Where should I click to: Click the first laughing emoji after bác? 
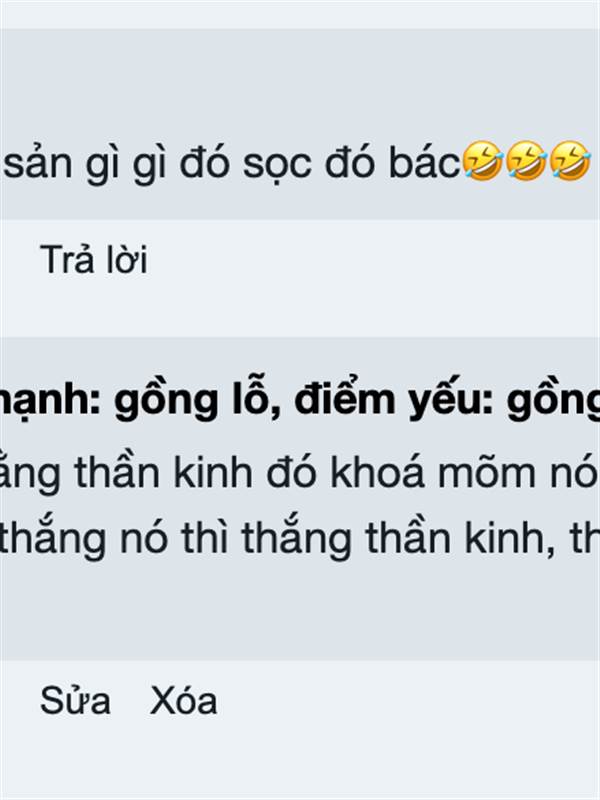coord(483,161)
